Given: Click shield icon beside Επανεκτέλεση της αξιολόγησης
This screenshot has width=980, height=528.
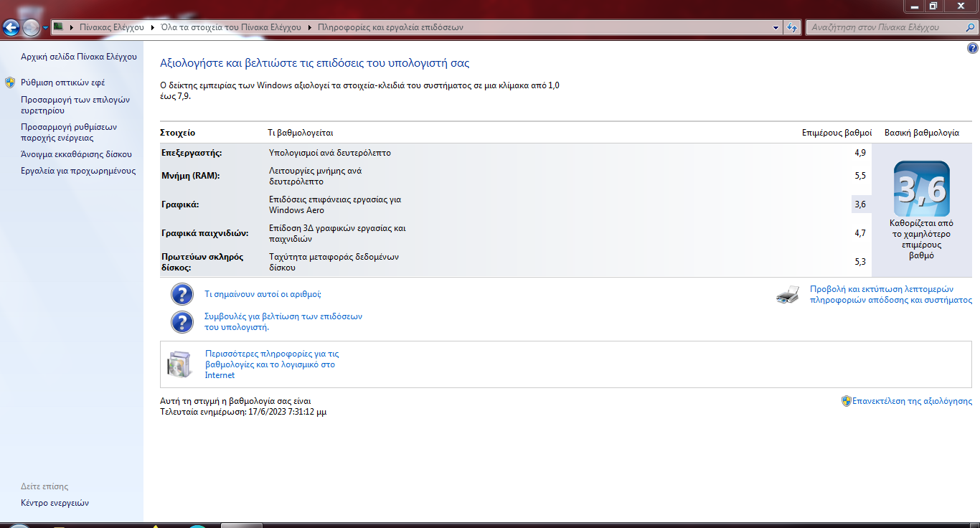Looking at the screenshot, I should 847,401.
